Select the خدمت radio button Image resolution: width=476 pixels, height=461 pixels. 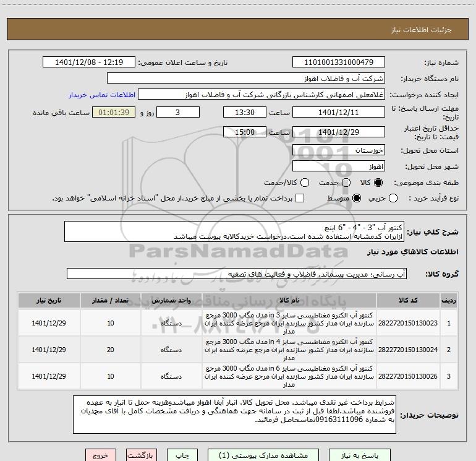(346, 183)
